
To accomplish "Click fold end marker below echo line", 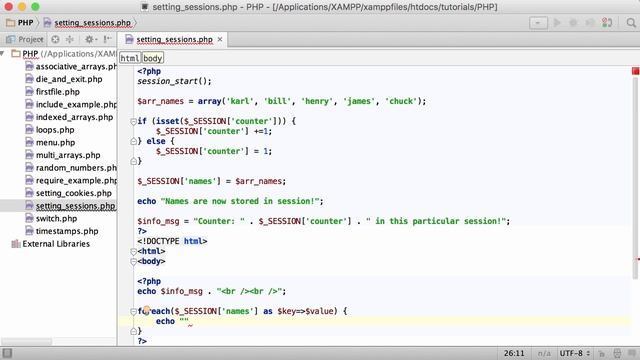I will 133,331.
